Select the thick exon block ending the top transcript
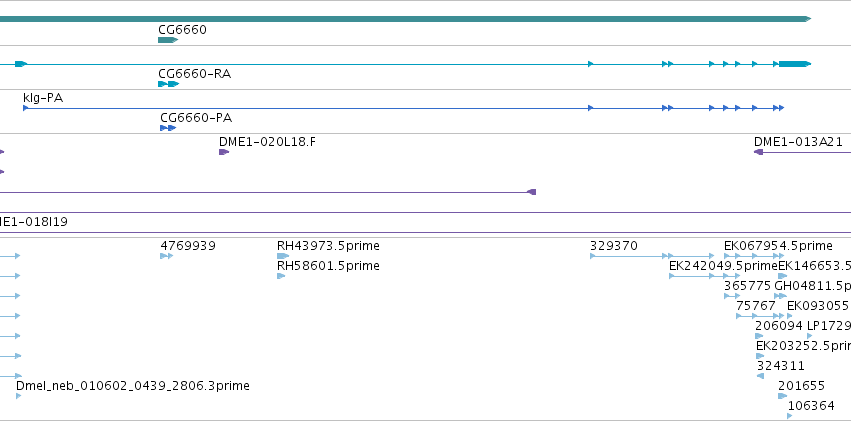Image resolution: width=851 pixels, height=421 pixels. [x=795, y=64]
